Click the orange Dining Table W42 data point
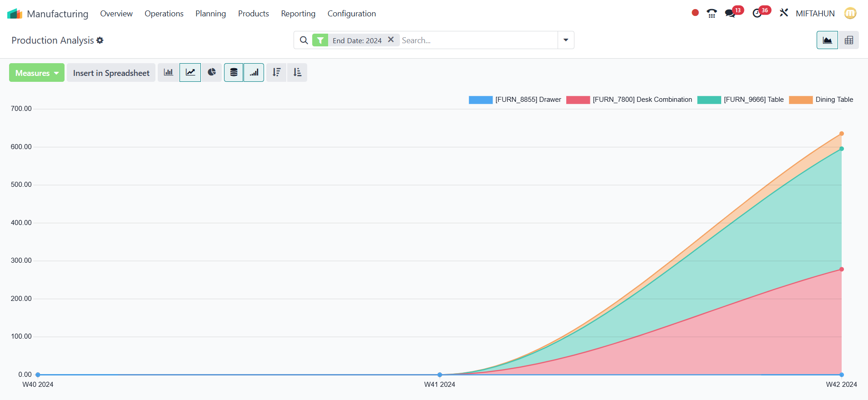 pyautogui.click(x=842, y=134)
